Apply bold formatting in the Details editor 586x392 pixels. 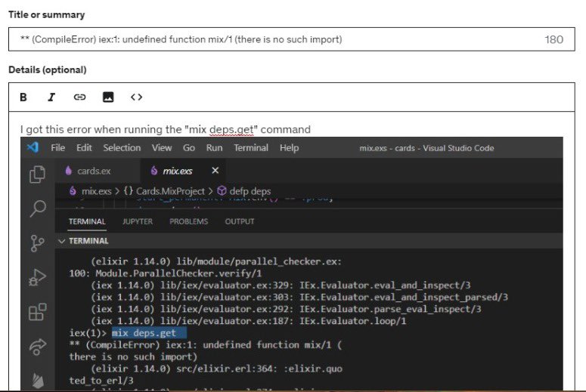(x=23, y=97)
